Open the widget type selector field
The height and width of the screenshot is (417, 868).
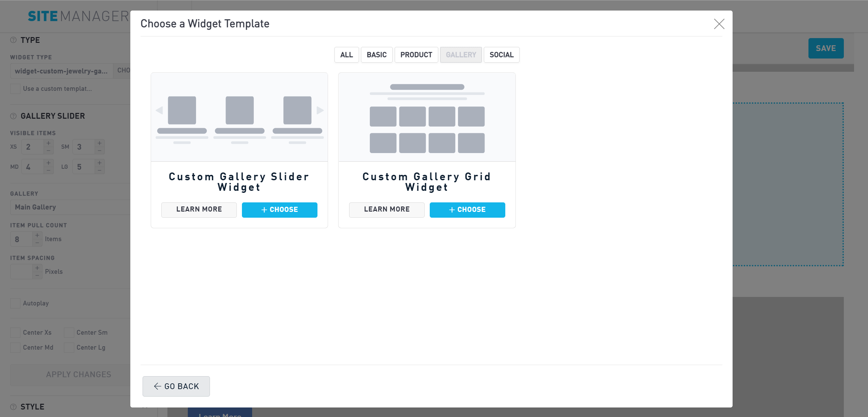[62, 71]
